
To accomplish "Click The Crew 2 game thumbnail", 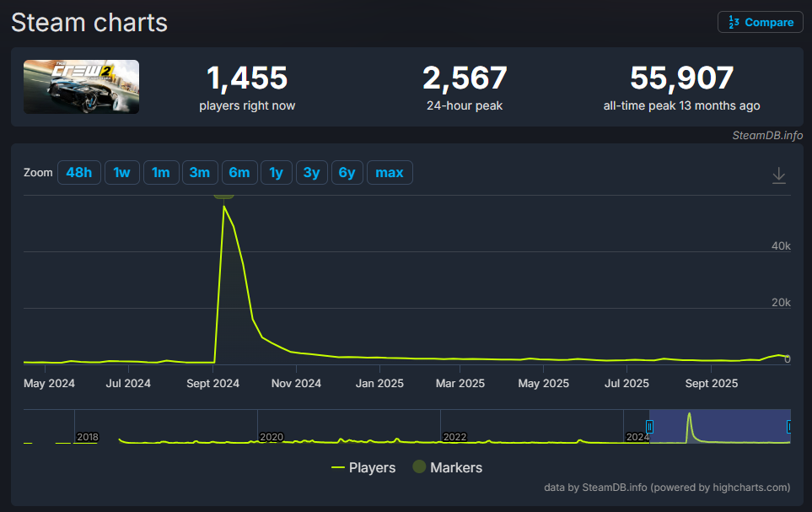I will [81, 87].
